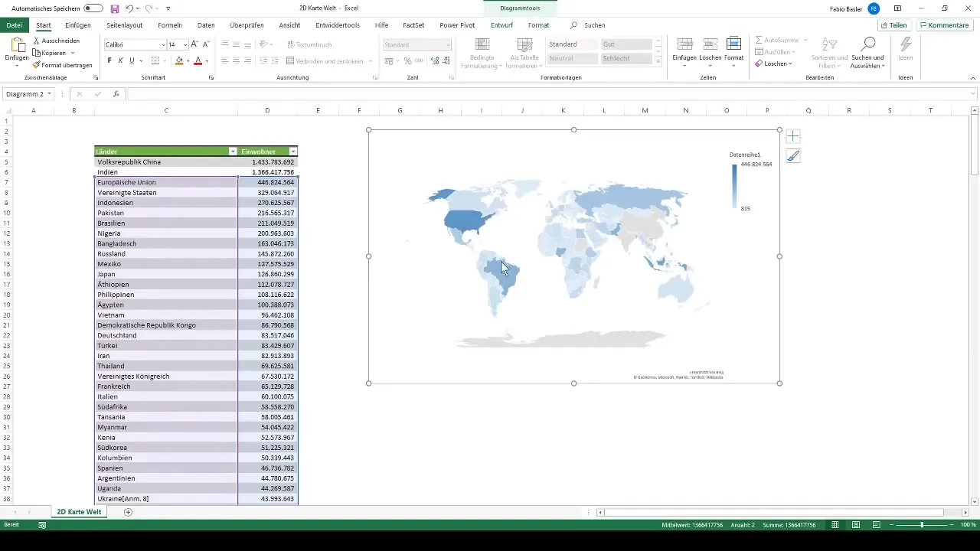Image resolution: width=980 pixels, height=551 pixels.
Task: Open the Länder column filter dropdown
Action: (x=233, y=152)
